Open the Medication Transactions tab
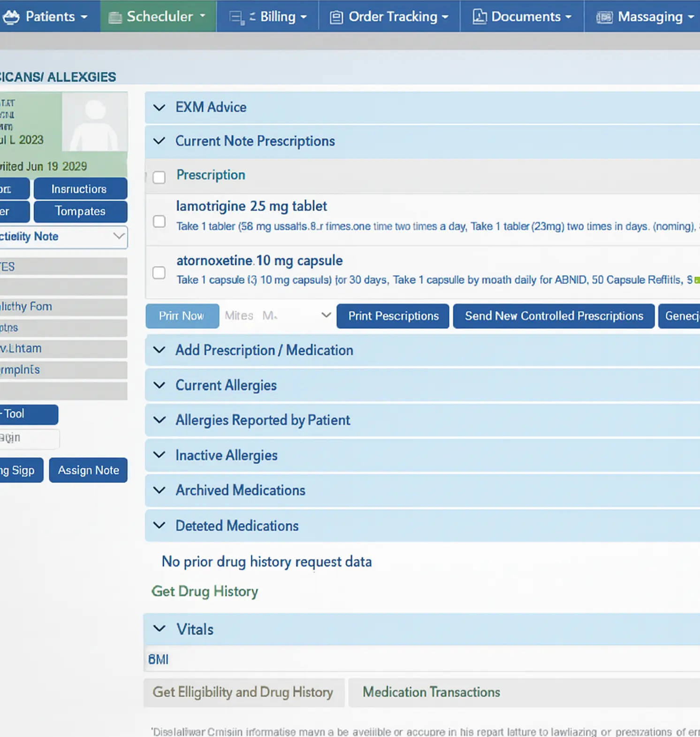700x737 pixels. 431,692
